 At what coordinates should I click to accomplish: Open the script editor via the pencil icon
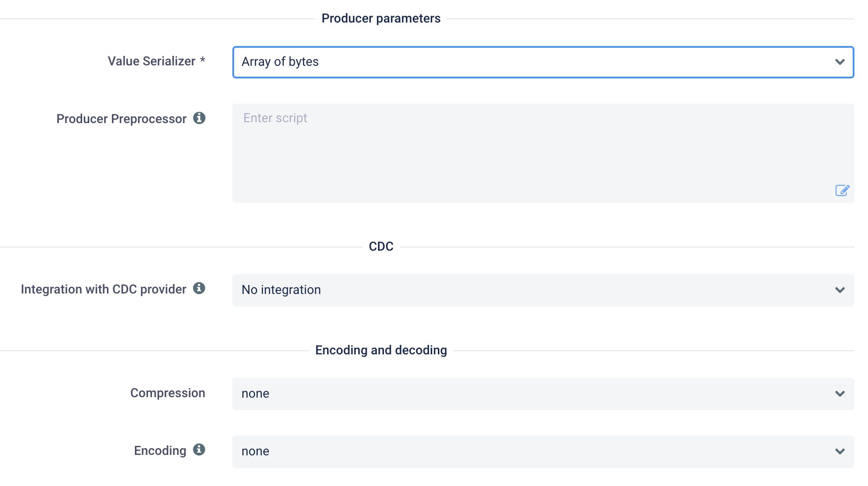pos(843,190)
